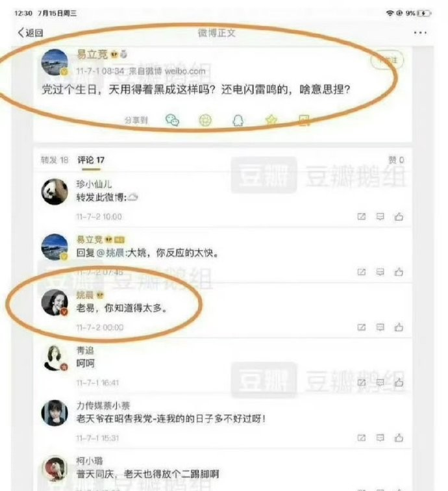Open 姚晨's profile avatar

click(55, 302)
